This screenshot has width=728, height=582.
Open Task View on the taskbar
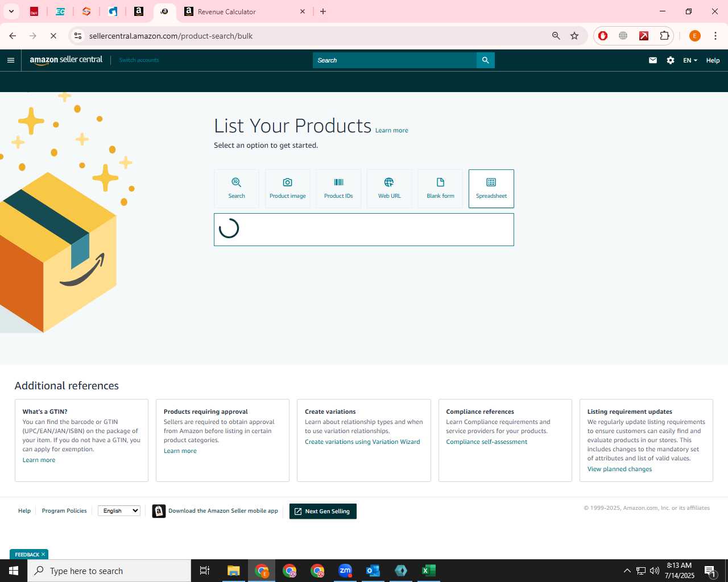coord(205,571)
